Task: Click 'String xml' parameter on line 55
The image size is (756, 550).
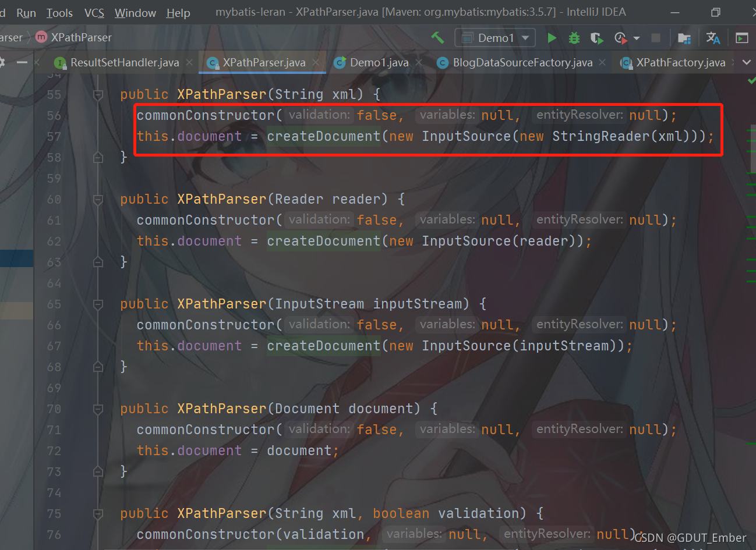Action: 315,94
